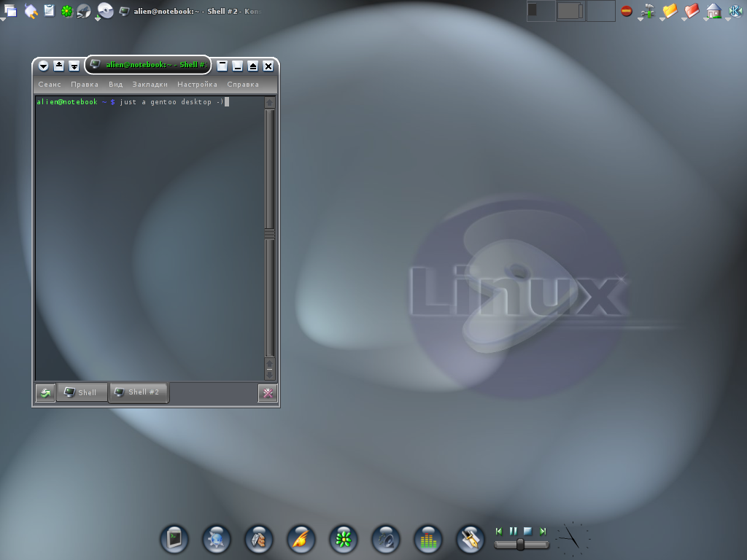Open the home folder house icon
Screen dimensions: 747x560
[713, 10]
